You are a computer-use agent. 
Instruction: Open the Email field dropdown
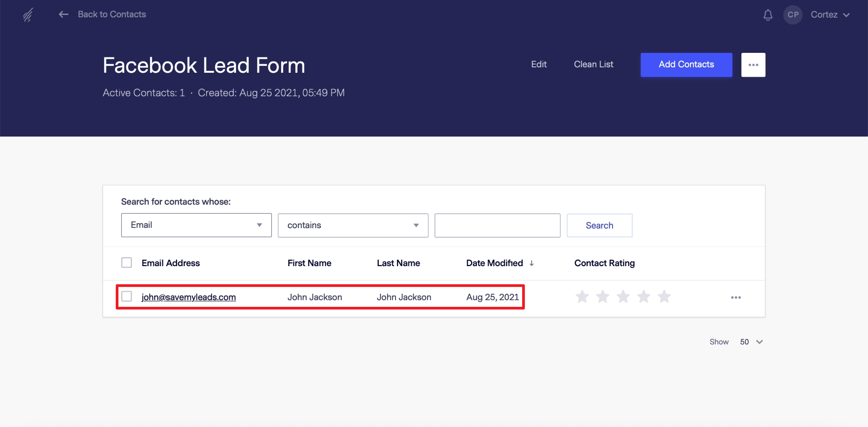click(x=196, y=225)
